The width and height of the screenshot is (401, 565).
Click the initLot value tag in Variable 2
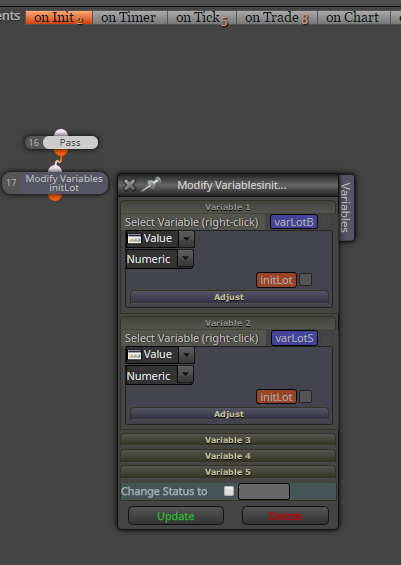tap(276, 397)
